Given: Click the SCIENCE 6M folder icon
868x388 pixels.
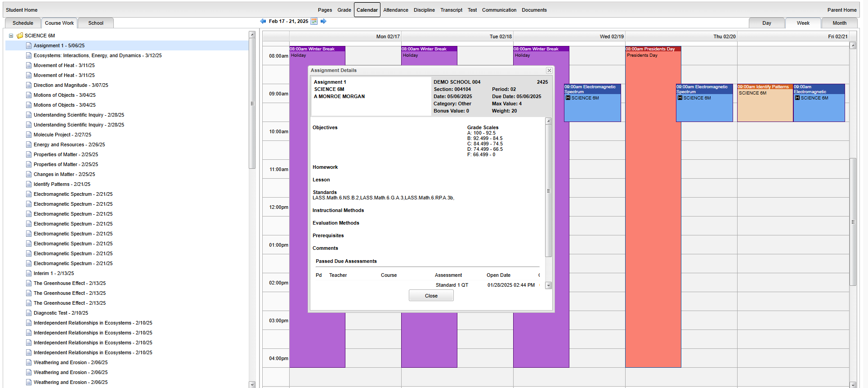Looking at the screenshot, I should 20,36.
